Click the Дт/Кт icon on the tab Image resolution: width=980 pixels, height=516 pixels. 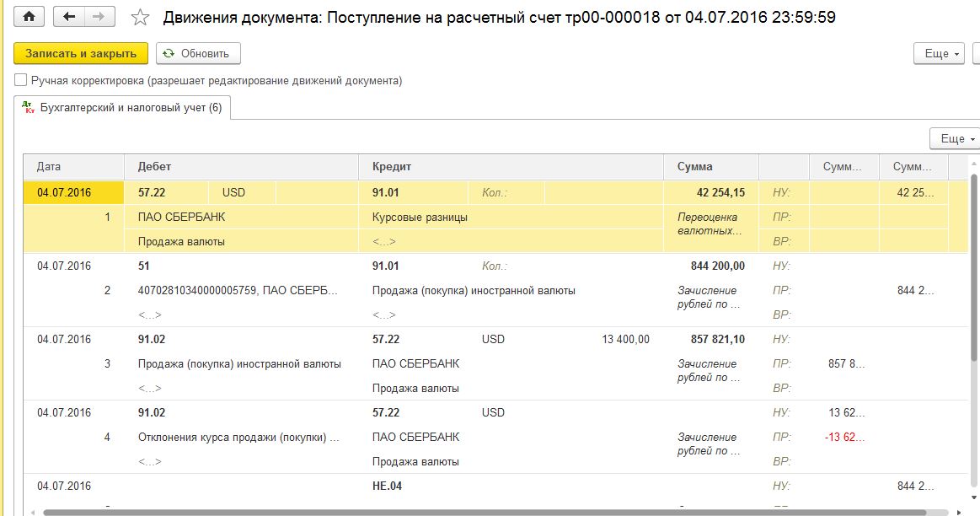[29, 108]
